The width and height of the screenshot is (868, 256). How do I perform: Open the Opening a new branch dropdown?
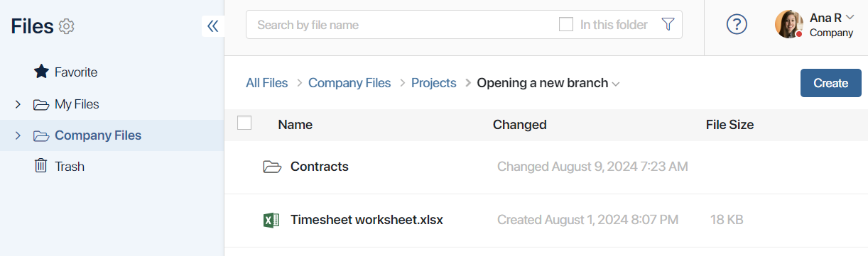click(x=616, y=84)
